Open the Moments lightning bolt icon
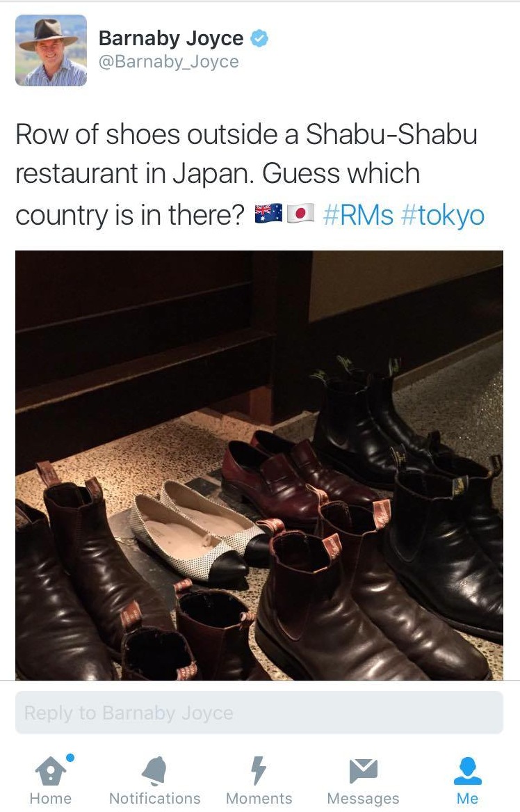 258,770
